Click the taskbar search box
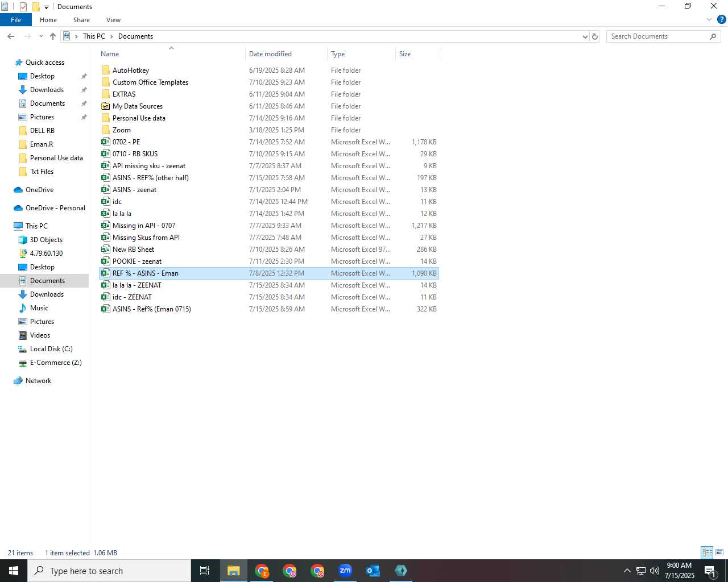The height and width of the screenshot is (582, 728). 109,571
